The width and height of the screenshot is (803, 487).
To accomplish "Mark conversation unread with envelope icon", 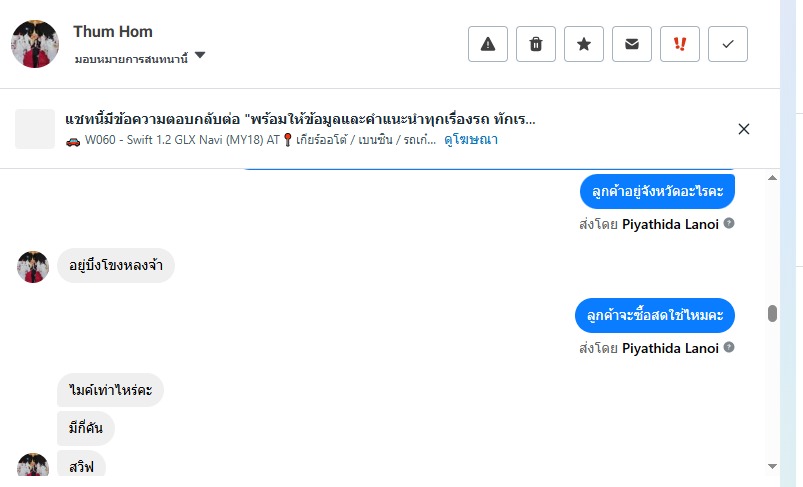I will [631, 44].
